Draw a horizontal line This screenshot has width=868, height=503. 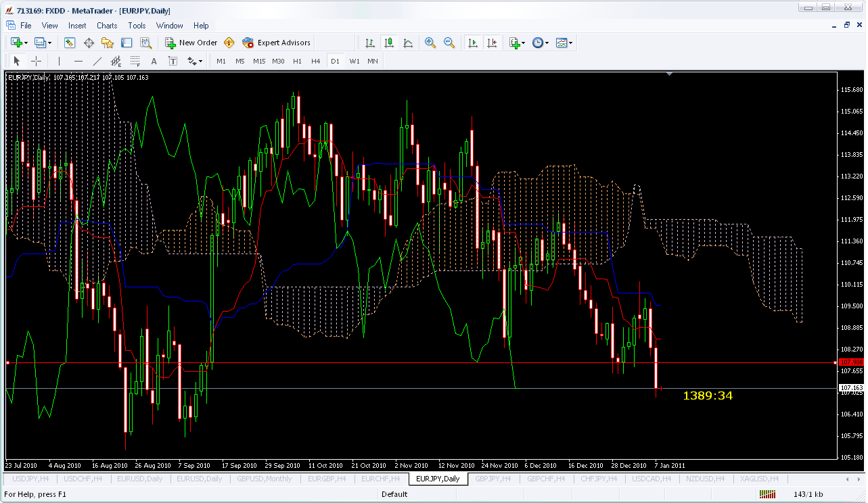[x=78, y=61]
